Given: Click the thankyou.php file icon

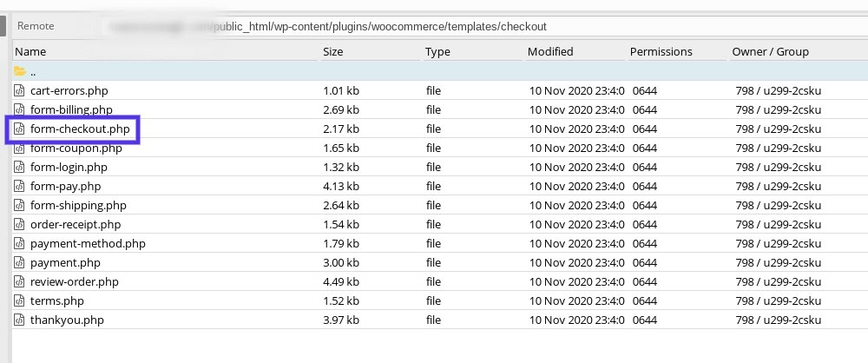Looking at the screenshot, I should pyautogui.click(x=20, y=320).
